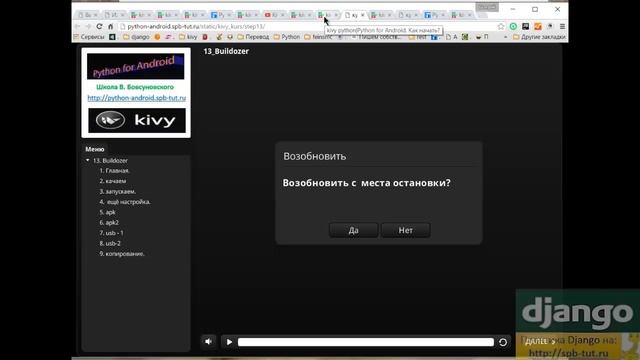Open the Python bookmarks folder
This screenshot has width=640, height=360.
[x=287, y=37]
